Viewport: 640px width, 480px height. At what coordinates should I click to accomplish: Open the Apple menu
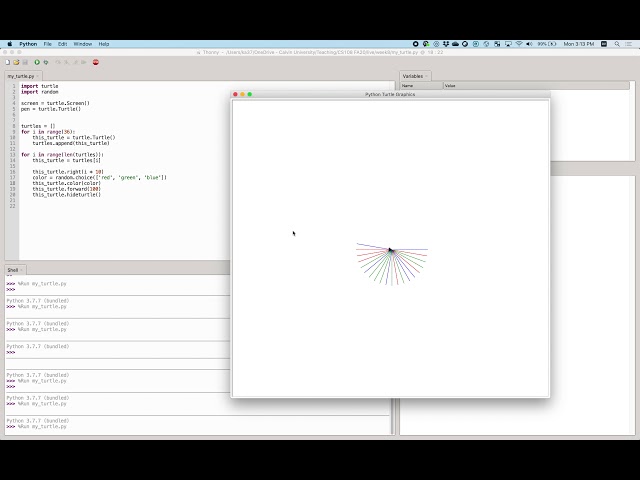[10, 44]
